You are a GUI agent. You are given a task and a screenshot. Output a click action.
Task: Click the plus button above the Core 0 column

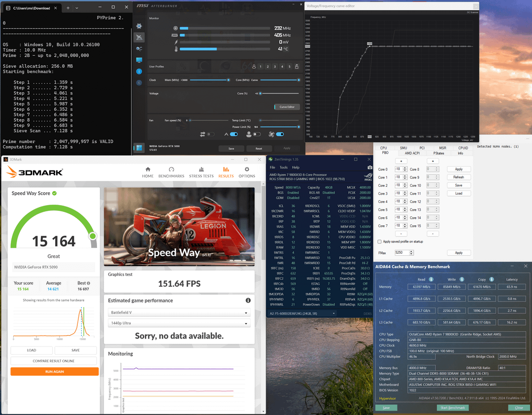401,161
